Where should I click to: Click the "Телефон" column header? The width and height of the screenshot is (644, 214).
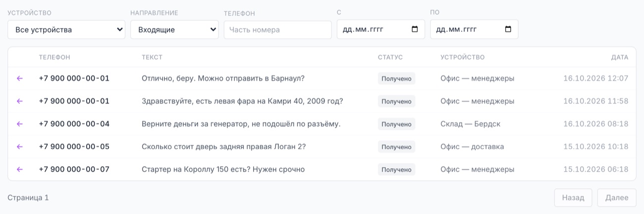coord(54,58)
